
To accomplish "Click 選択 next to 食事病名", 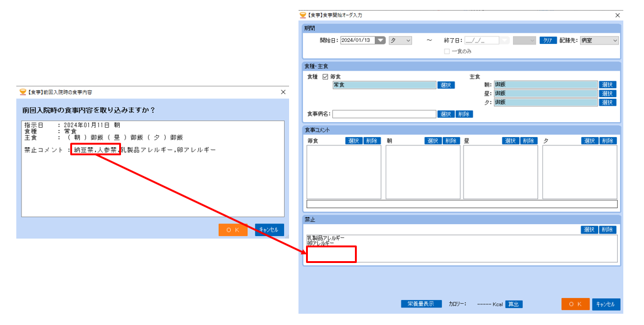I will [446, 114].
